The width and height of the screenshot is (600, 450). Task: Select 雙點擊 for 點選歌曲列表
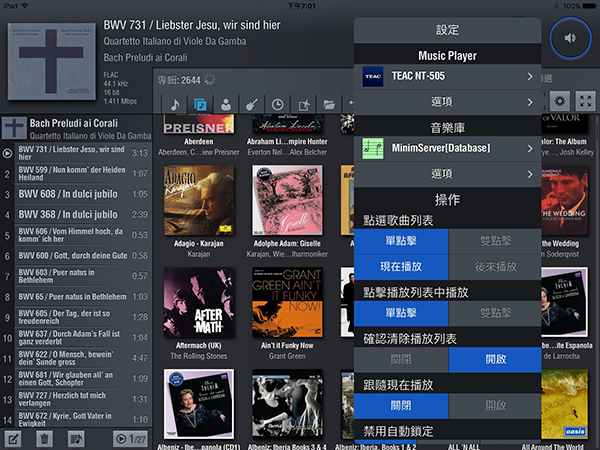(x=495, y=241)
